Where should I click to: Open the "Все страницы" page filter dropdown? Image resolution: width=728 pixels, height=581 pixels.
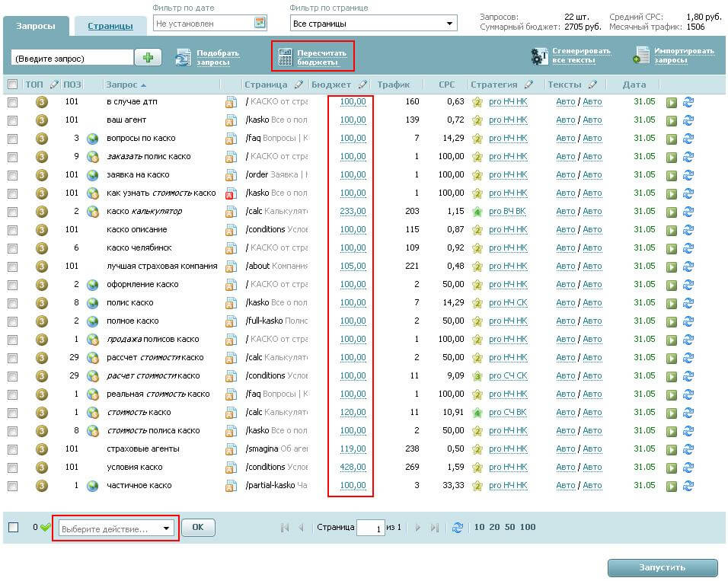click(373, 24)
